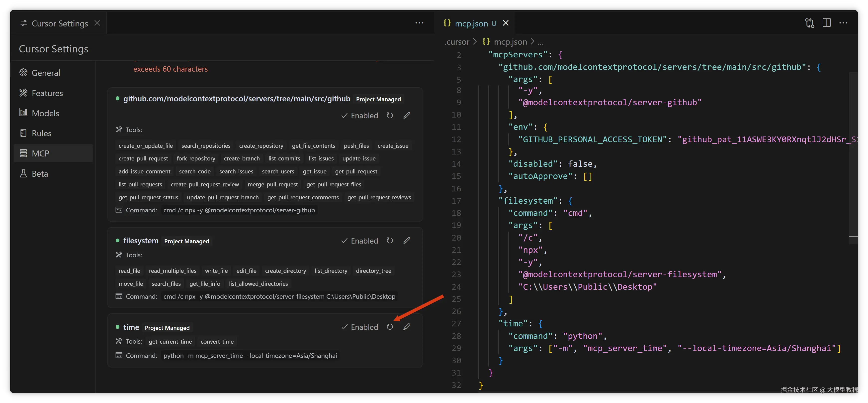Toggle Enabled for the github server
The height and width of the screenshot is (403, 868).
point(359,116)
